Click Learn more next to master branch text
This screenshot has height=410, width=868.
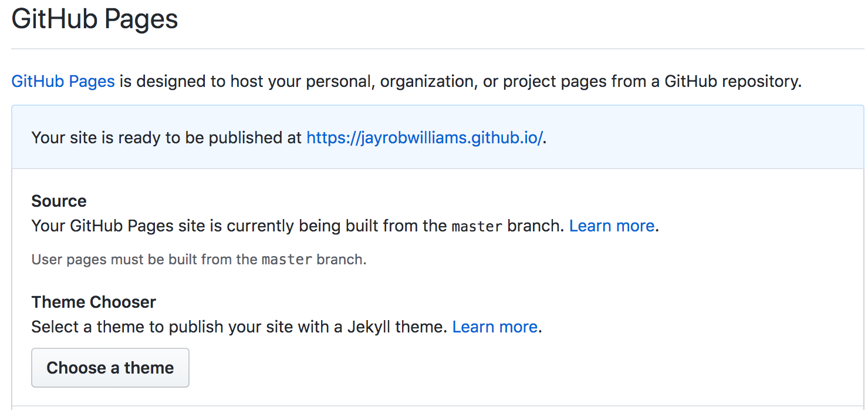click(x=611, y=226)
